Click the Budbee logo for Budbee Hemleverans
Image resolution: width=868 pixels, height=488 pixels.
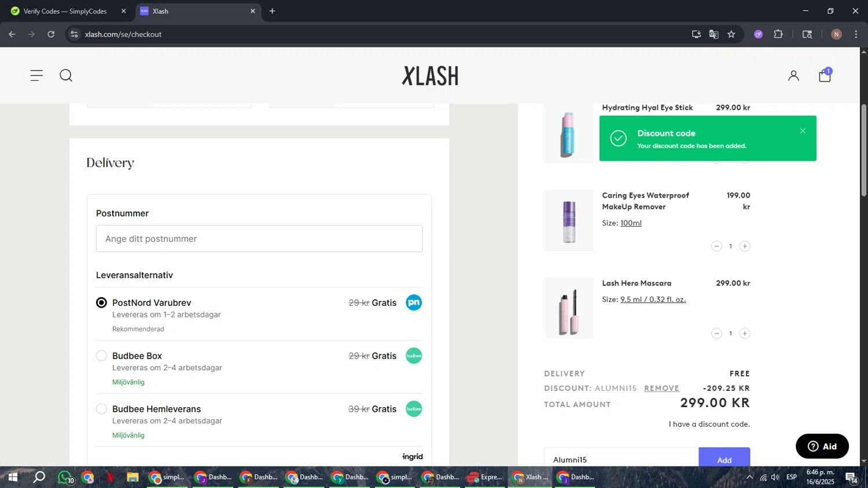click(x=414, y=409)
